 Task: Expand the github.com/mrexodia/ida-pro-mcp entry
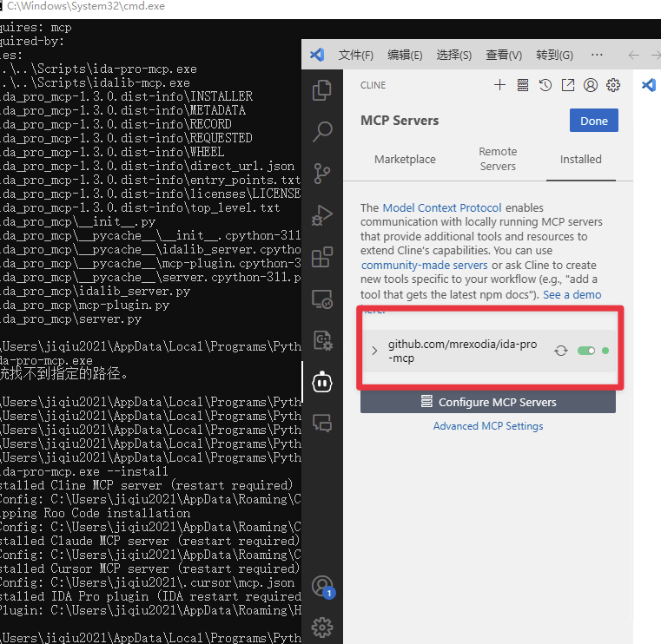[x=374, y=351]
